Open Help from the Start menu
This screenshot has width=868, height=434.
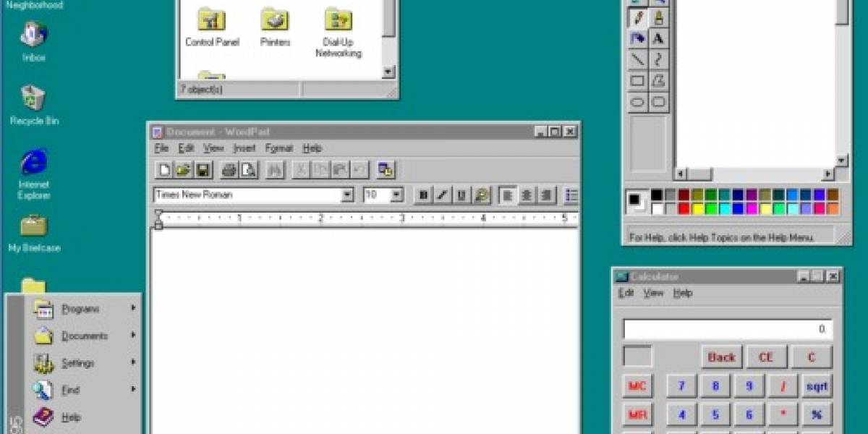coord(83,417)
